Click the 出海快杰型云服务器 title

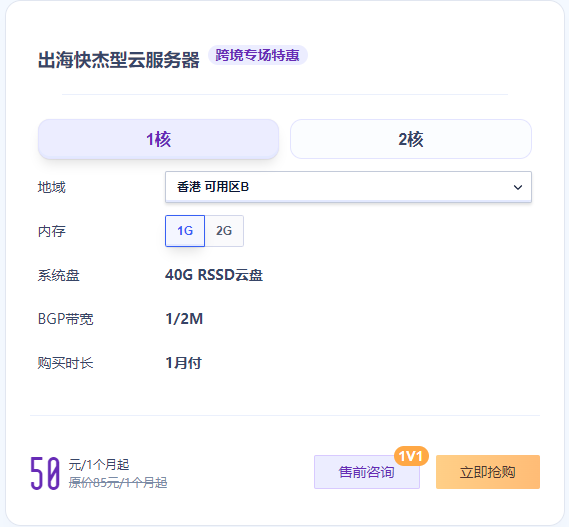point(119,60)
